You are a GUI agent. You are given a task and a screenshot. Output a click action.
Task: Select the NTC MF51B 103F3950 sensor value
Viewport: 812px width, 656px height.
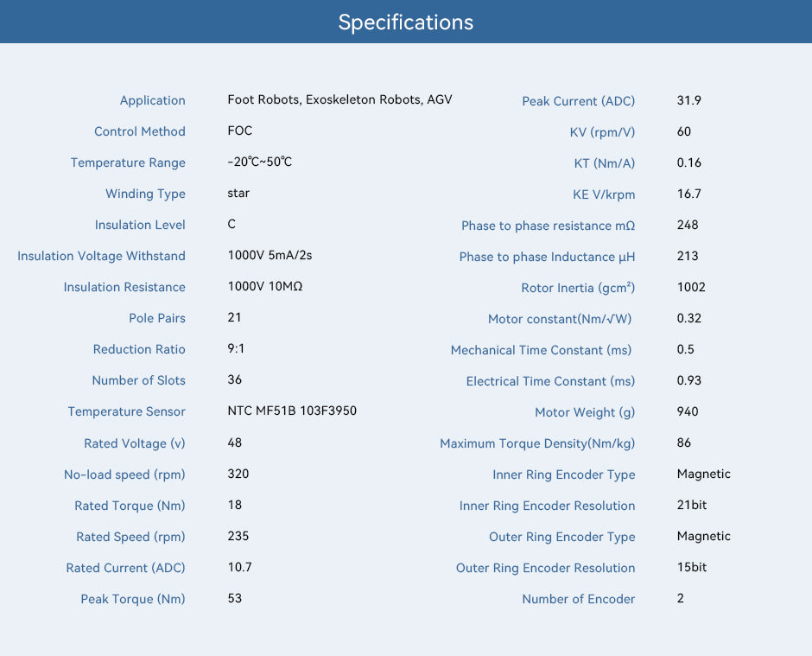(292, 411)
